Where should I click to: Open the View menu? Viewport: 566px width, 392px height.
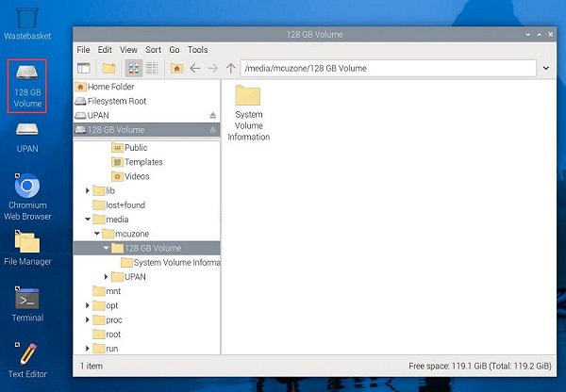128,50
